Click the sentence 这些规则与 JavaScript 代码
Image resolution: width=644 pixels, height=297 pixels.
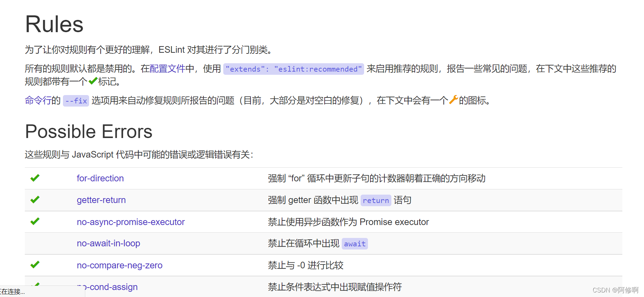point(139,155)
